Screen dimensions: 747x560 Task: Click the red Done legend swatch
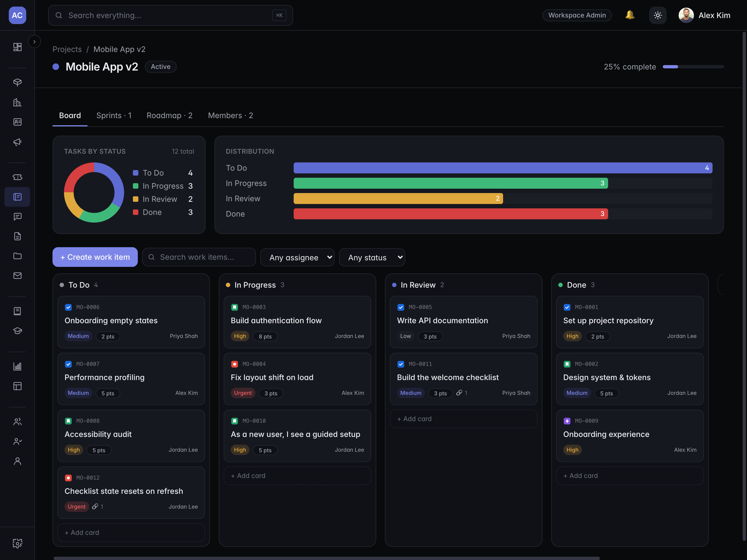click(135, 212)
